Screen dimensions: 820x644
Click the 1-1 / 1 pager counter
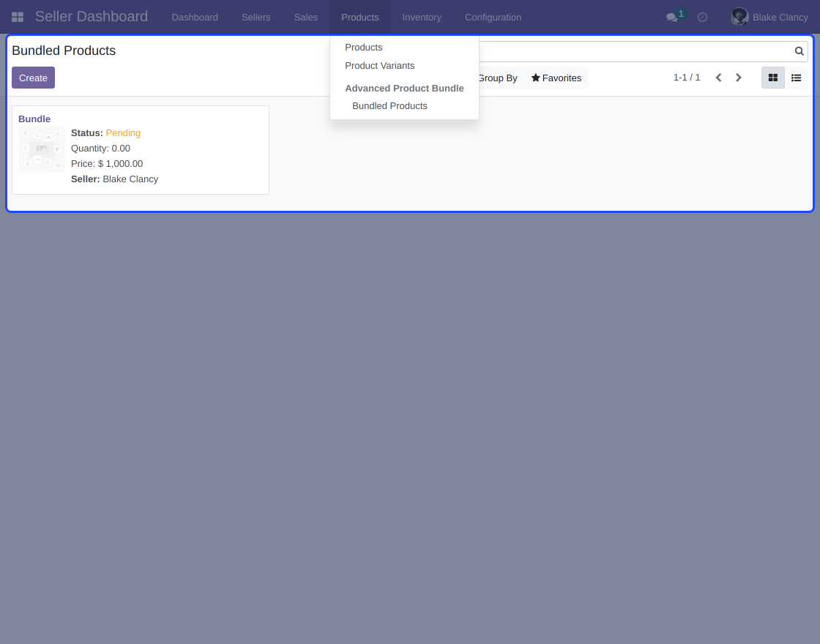coord(687,78)
